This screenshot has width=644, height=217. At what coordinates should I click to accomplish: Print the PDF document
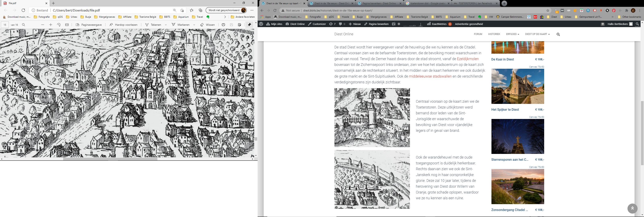tap(223, 25)
